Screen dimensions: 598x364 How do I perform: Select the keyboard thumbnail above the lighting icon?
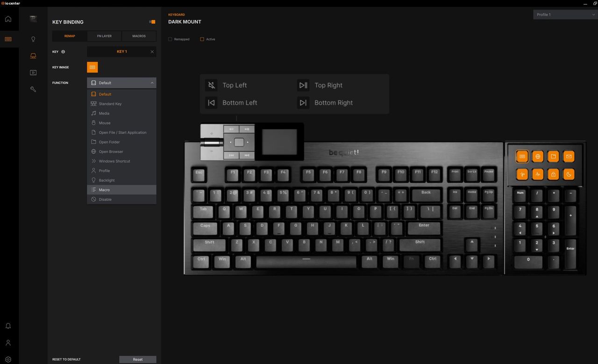pyautogui.click(x=33, y=19)
